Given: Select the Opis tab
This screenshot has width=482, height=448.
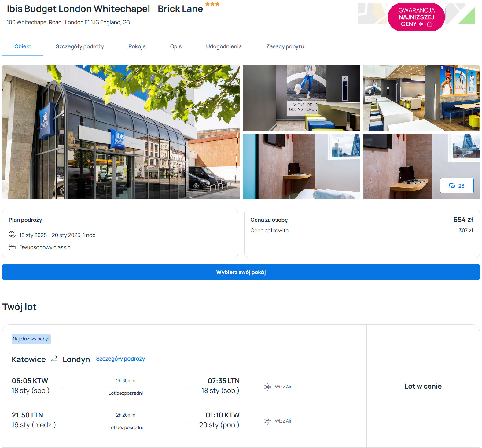Looking at the screenshot, I should click(x=176, y=46).
